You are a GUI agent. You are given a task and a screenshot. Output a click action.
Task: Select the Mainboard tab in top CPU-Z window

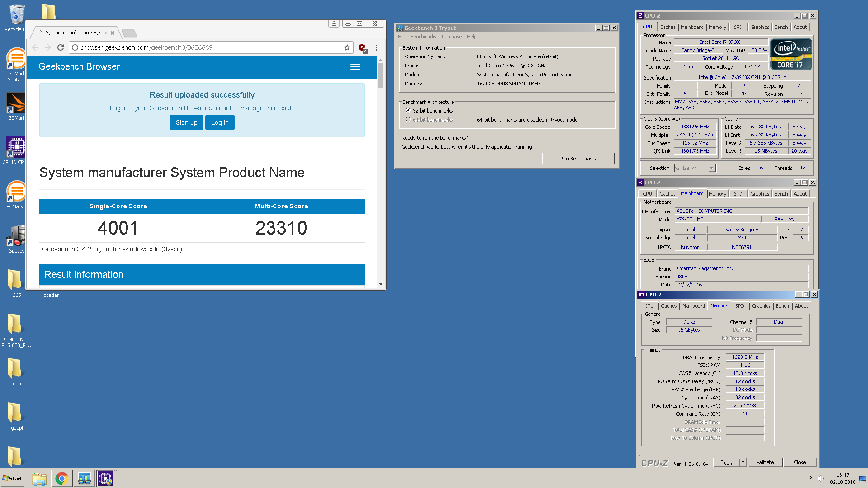coord(692,27)
